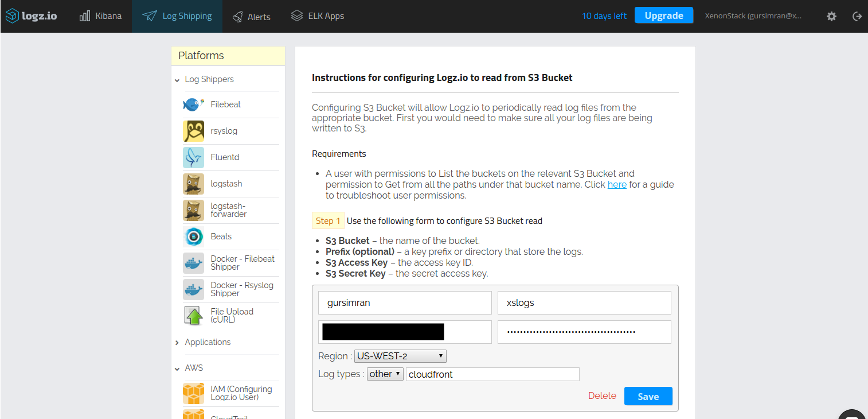Open the Region US-WEST-2 dropdown
Image resolution: width=868 pixels, height=419 pixels.
tap(400, 356)
